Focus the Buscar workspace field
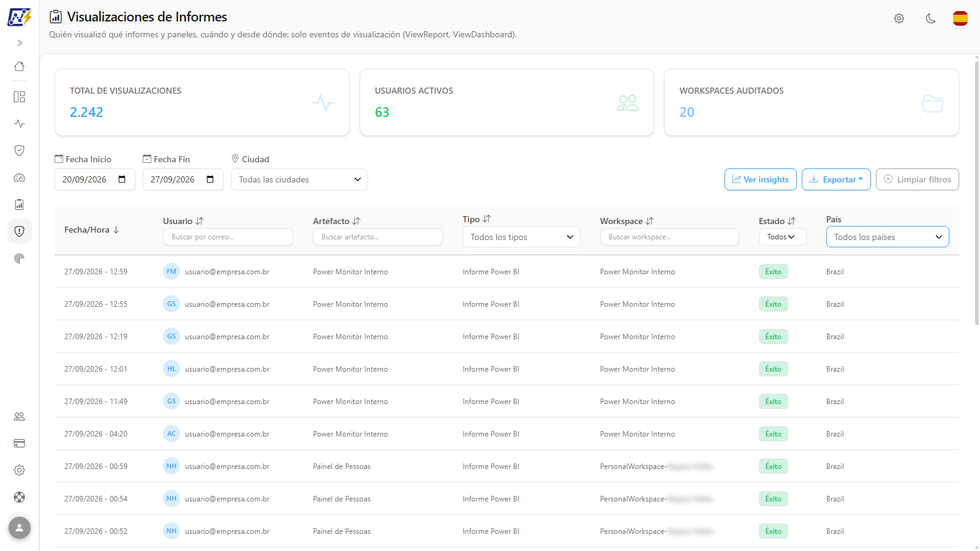Screen dimensions: 980x551 coord(669,237)
